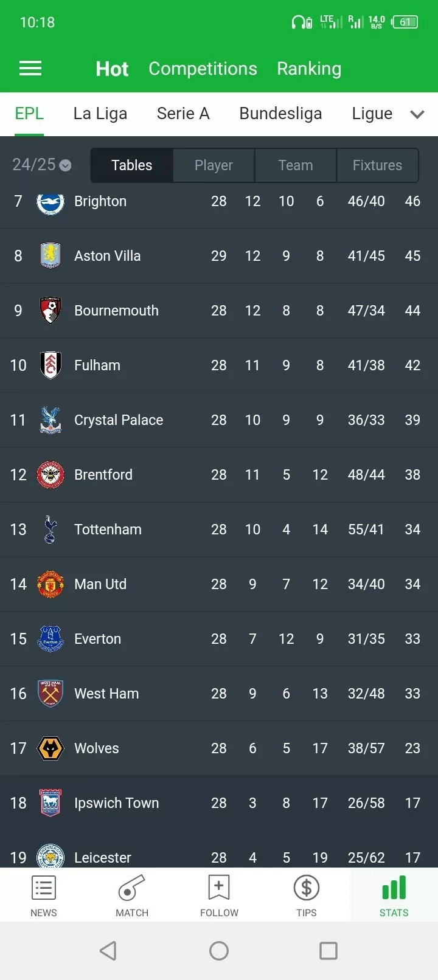The height and width of the screenshot is (980, 438).
Task: Open the Tottenham team row
Action: pyautogui.click(x=219, y=530)
